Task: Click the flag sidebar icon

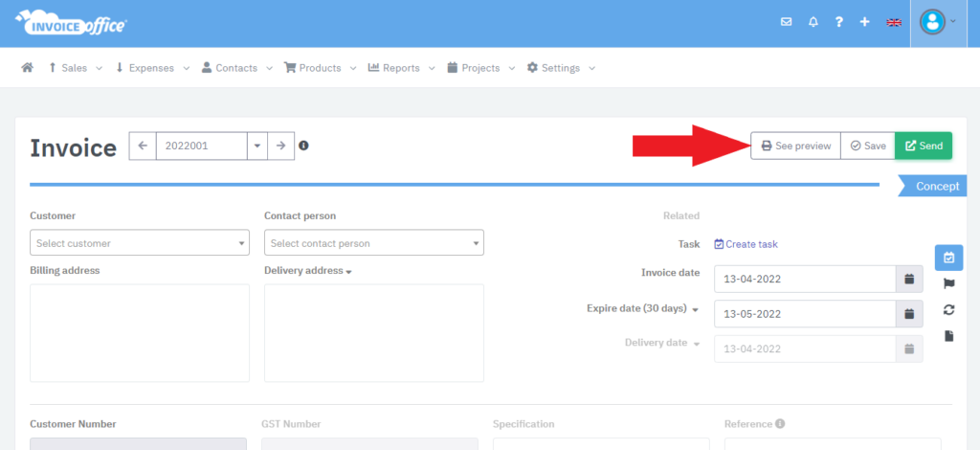Action: [948, 283]
